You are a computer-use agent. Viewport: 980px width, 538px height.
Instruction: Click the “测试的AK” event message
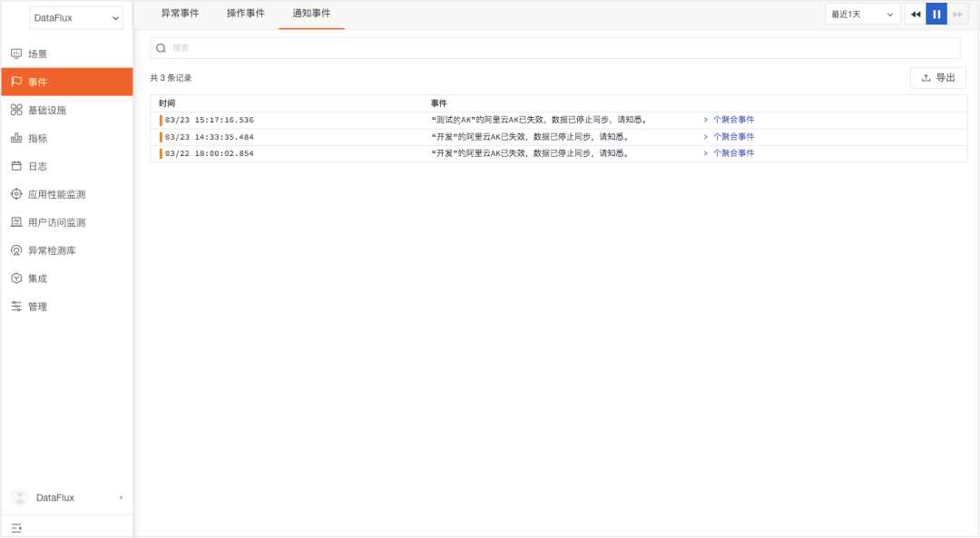click(x=539, y=120)
